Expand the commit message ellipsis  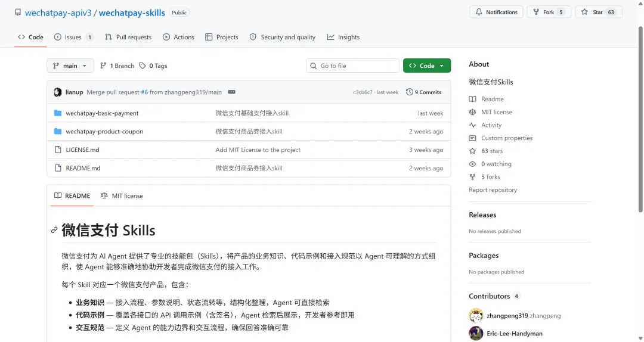pyautogui.click(x=231, y=92)
